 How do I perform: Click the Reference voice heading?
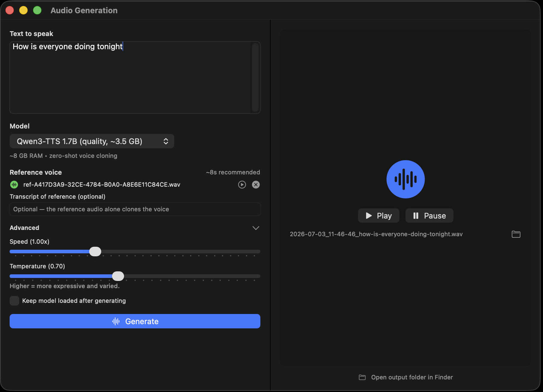(x=36, y=172)
